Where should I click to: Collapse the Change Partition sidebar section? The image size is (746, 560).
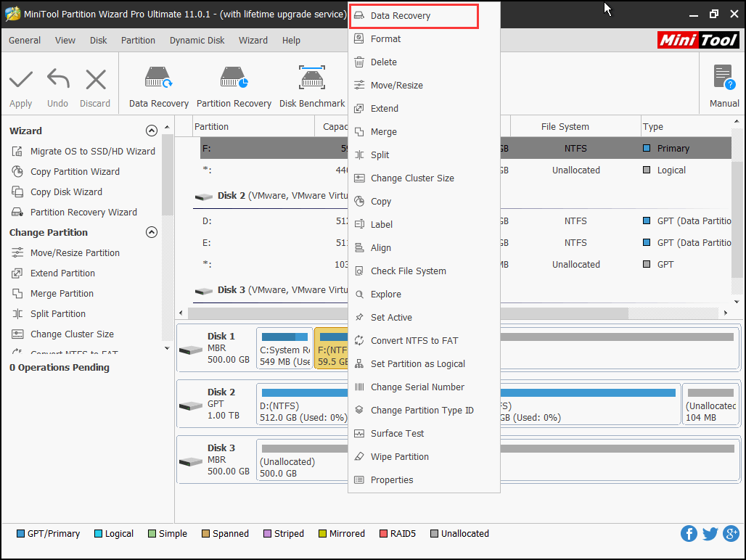click(151, 232)
